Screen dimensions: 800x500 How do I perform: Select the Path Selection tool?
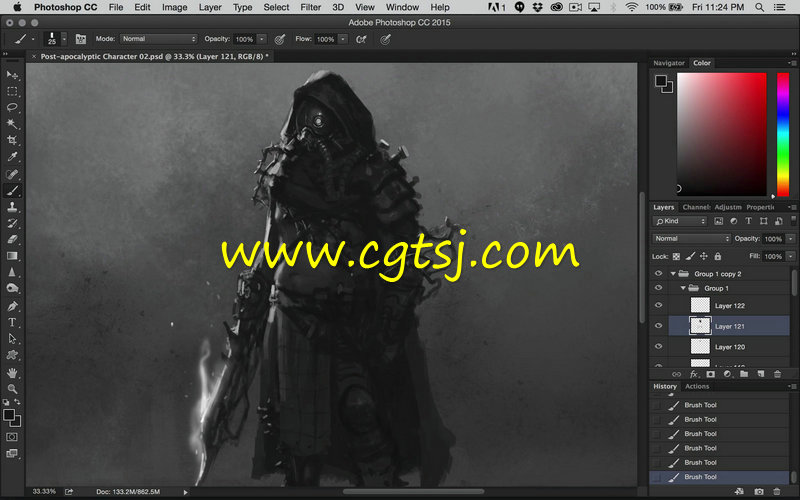pos(12,339)
